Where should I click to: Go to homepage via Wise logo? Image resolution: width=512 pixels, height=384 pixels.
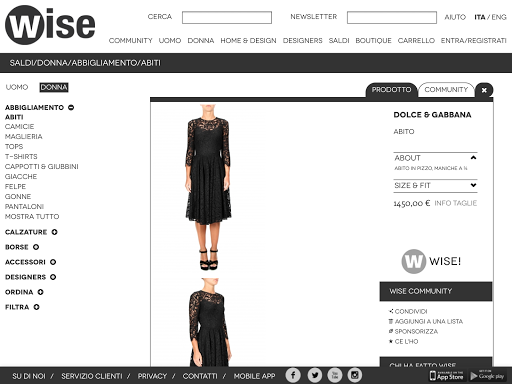(50, 25)
